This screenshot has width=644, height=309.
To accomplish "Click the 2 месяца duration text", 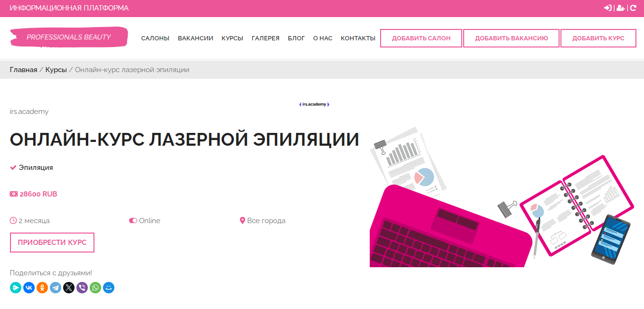I will tap(34, 221).
